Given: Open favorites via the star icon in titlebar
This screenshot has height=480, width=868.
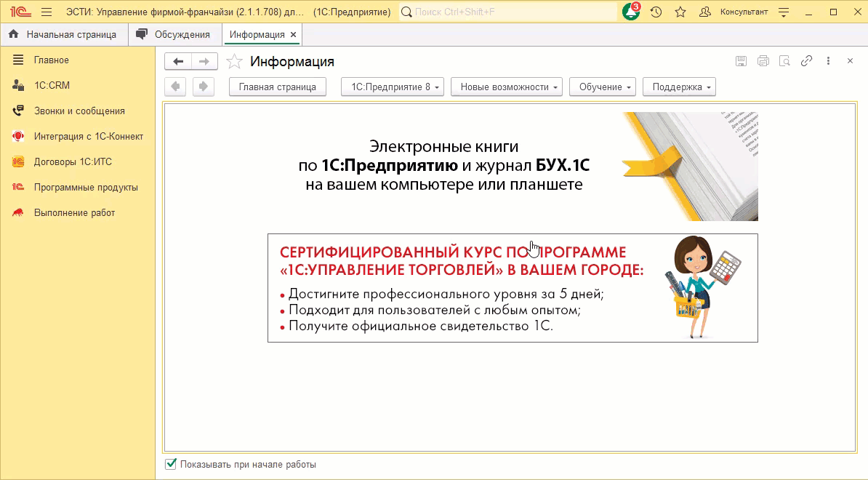Looking at the screenshot, I should coord(680,12).
